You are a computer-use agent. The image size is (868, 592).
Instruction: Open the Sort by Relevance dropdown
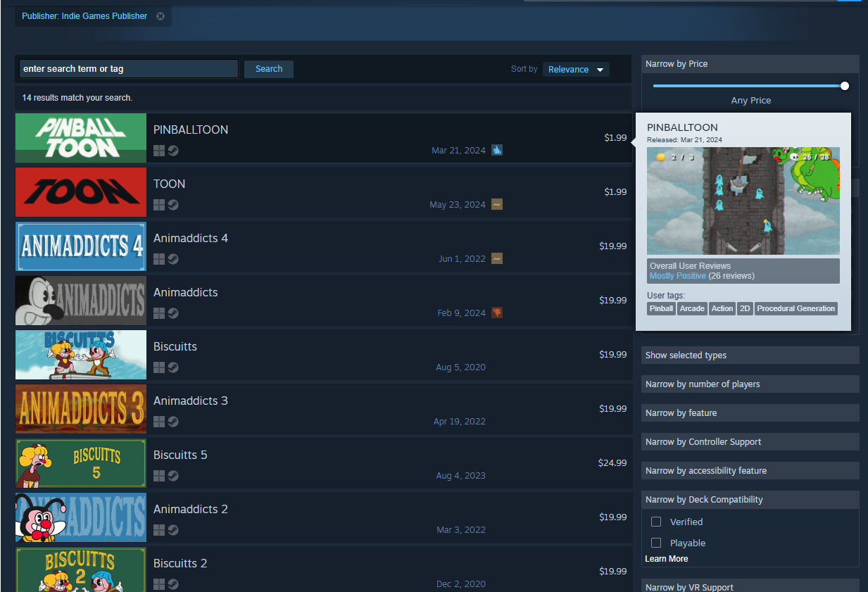(576, 69)
